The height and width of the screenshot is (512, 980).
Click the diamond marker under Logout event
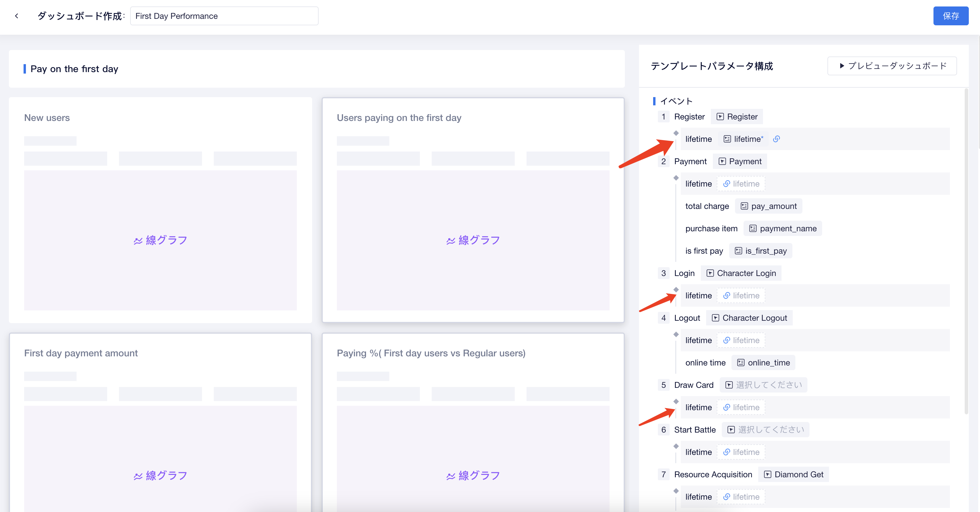(x=676, y=335)
